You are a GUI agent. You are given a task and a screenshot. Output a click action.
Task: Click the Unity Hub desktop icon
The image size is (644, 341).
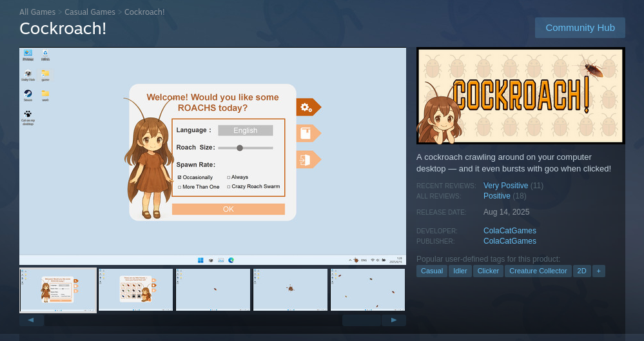[x=28, y=73]
